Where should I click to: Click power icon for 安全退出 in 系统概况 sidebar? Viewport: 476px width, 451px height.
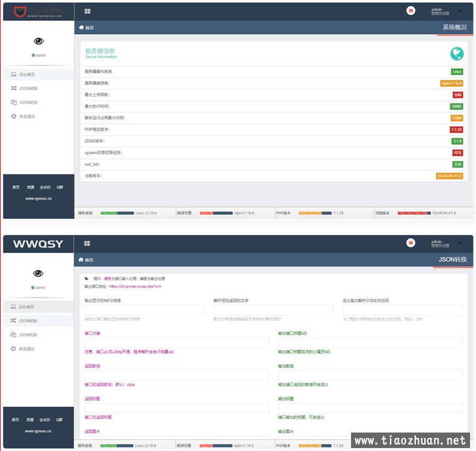pos(14,116)
